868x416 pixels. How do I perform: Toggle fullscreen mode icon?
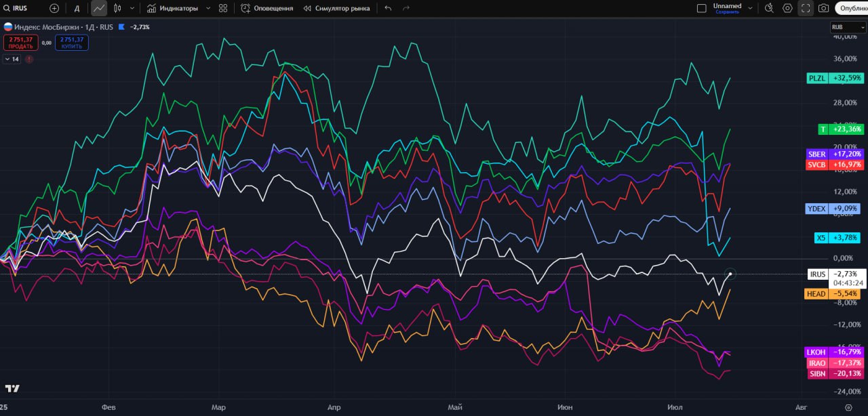pyautogui.click(x=806, y=8)
